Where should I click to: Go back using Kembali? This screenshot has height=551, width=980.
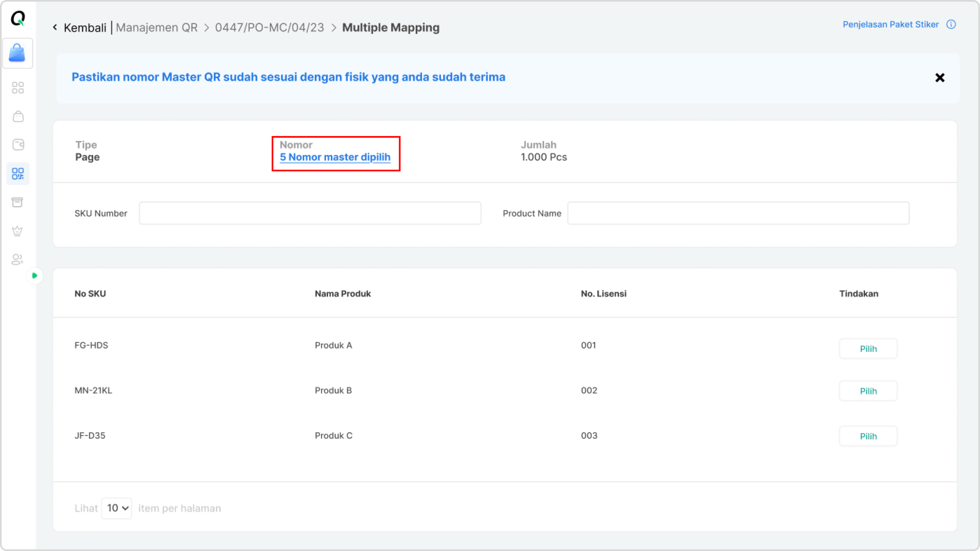pyautogui.click(x=85, y=28)
